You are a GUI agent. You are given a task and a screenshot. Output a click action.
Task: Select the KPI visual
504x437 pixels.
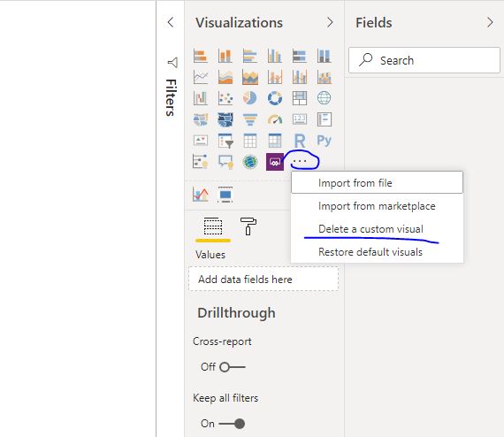tap(201, 141)
